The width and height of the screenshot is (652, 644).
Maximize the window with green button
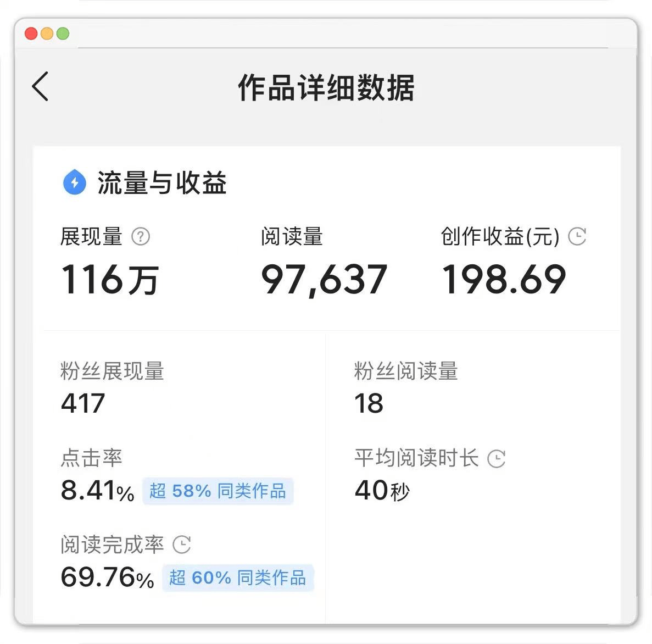(x=63, y=34)
